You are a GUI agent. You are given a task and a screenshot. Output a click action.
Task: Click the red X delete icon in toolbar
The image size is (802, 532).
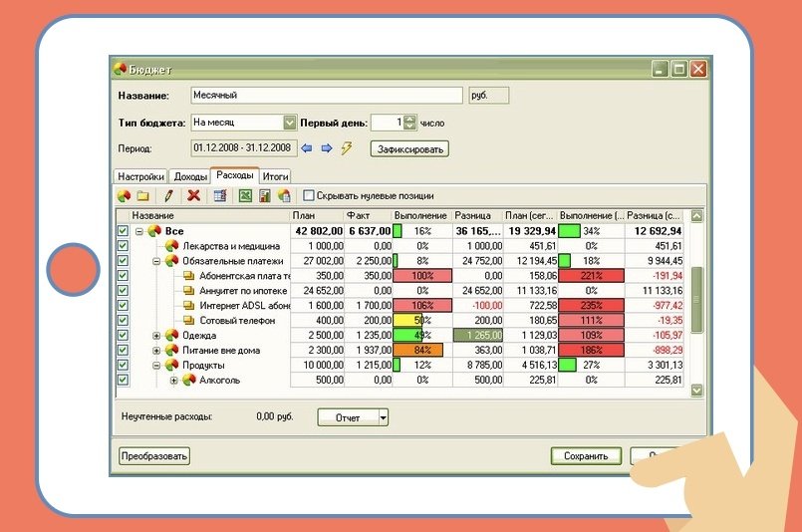tap(193, 196)
